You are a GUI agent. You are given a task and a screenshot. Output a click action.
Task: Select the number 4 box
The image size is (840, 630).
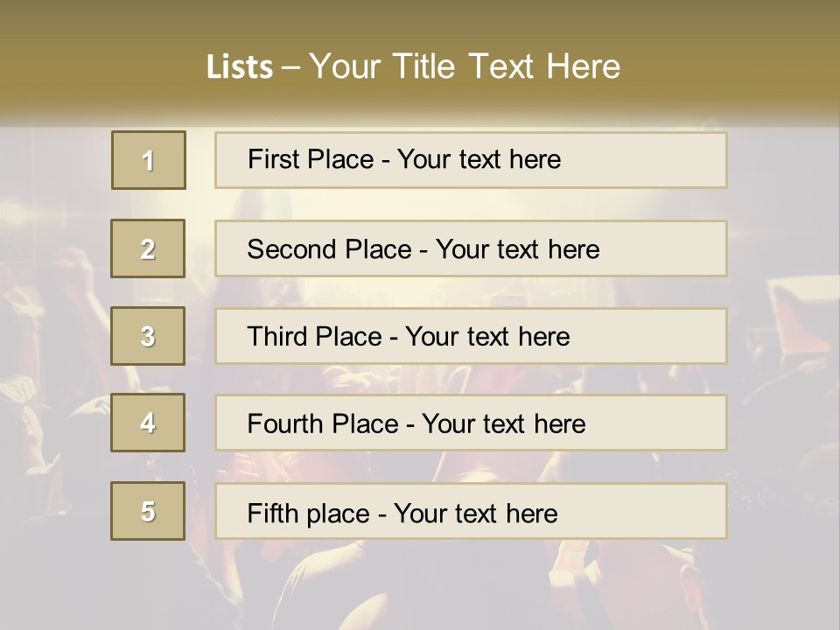pyautogui.click(x=148, y=423)
